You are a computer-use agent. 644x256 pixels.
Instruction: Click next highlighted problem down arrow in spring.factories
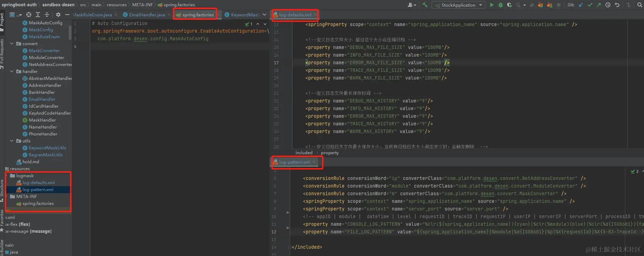265,24
